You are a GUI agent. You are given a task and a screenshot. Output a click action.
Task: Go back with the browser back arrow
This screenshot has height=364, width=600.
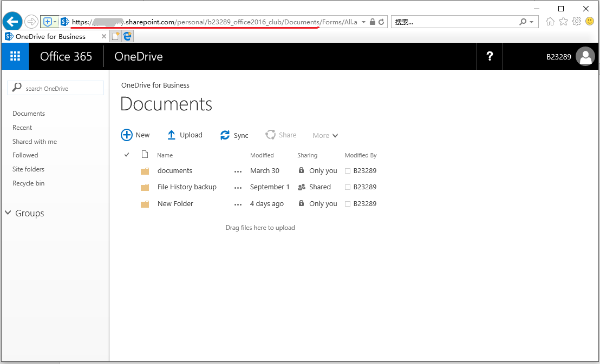(12, 22)
